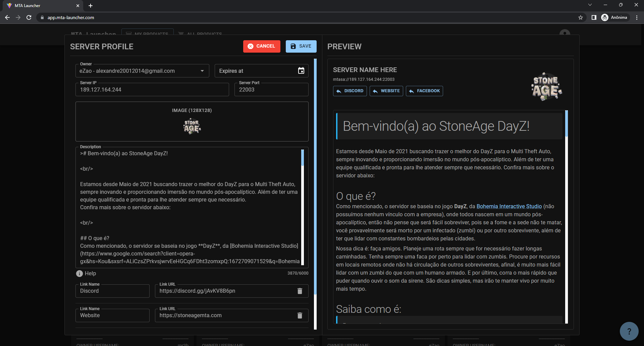The width and height of the screenshot is (644, 346).
Task: Open the browser tab list chevron
Action: click(x=590, y=5)
